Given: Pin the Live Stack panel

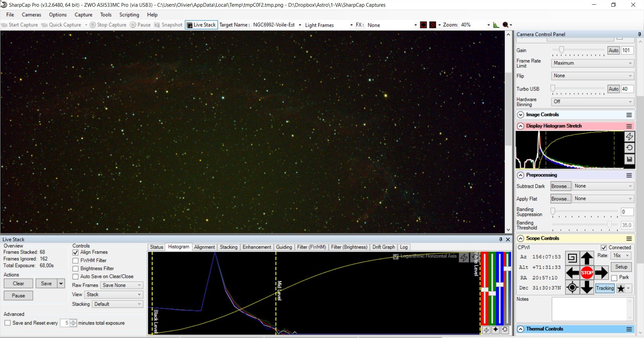Looking at the screenshot, I should 501,239.
